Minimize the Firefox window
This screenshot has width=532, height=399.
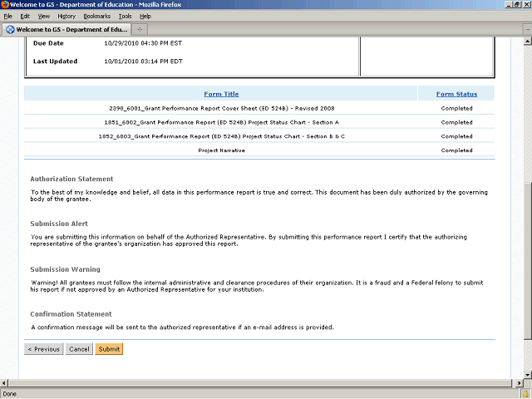click(x=509, y=4)
